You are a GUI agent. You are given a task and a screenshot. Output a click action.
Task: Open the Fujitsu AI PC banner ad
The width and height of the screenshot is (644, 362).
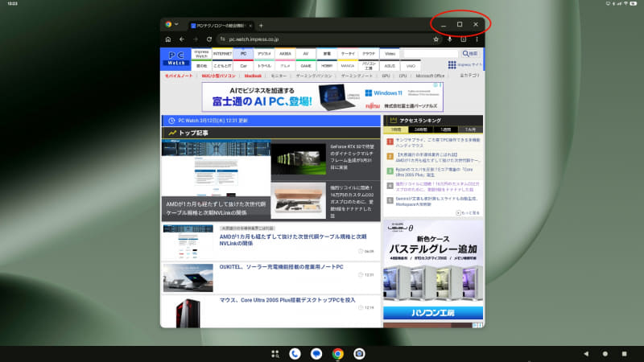(x=323, y=97)
